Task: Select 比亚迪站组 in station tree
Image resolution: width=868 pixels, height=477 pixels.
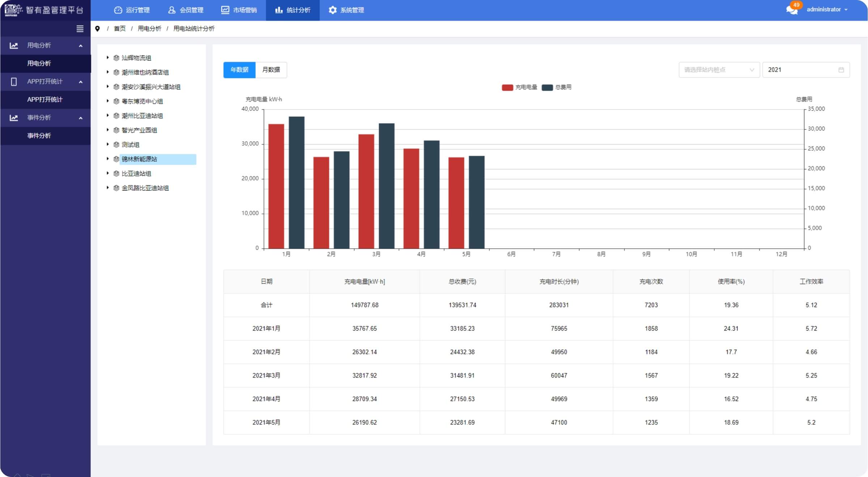Action: coord(136,173)
